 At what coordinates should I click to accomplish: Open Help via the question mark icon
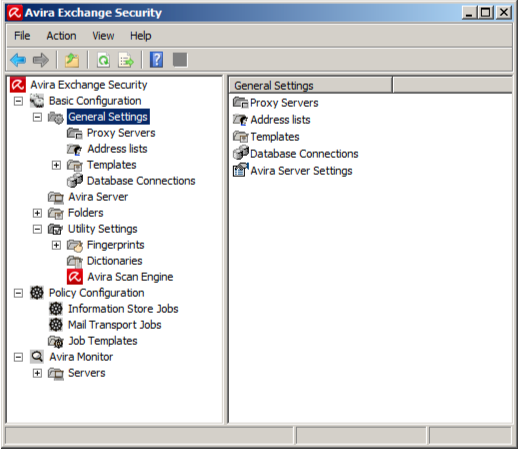[x=156, y=60]
